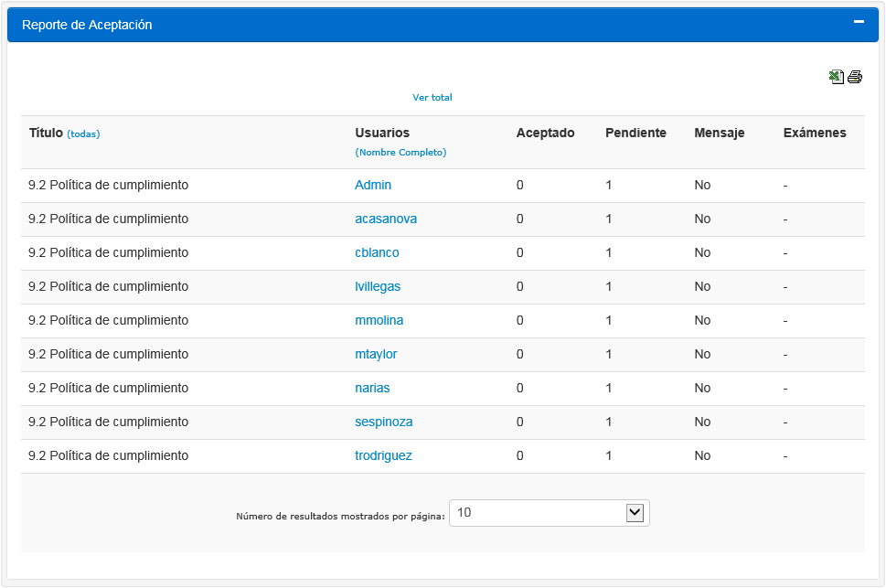Open narias user record

372,389
